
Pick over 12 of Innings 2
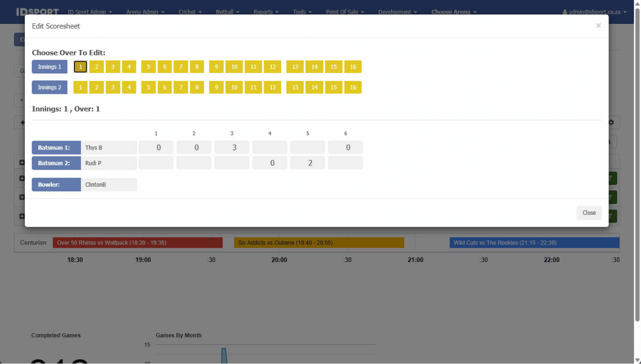coord(273,87)
